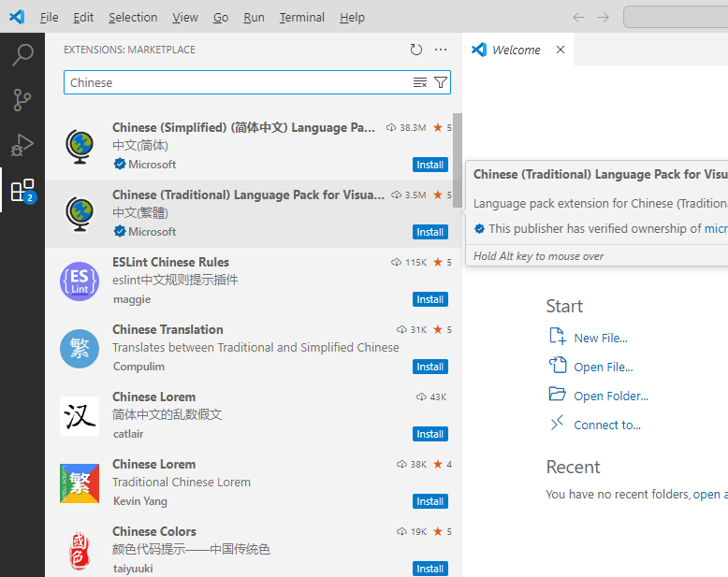This screenshot has width=728, height=577.
Task: Install Chinese (Simplified) Language Pack
Action: (x=430, y=165)
